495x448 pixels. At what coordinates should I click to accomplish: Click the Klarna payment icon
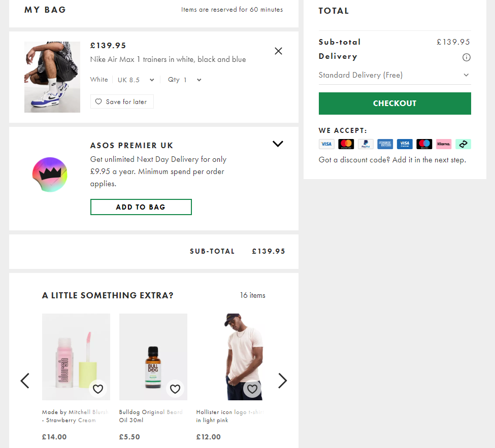443,144
